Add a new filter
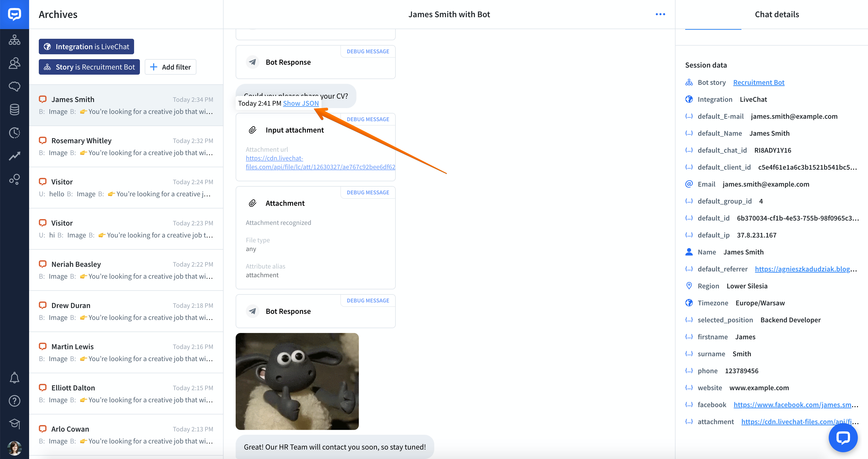The image size is (868, 459). coord(170,67)
